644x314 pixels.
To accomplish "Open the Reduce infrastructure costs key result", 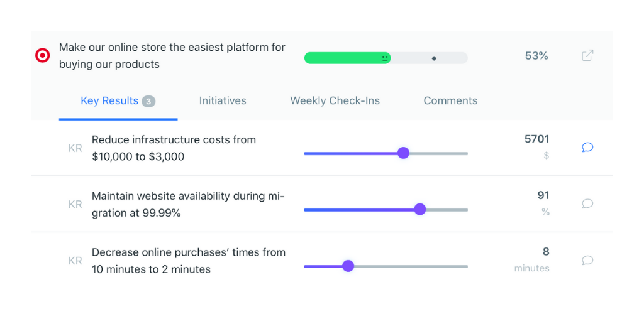I will [x=174, y=148].
